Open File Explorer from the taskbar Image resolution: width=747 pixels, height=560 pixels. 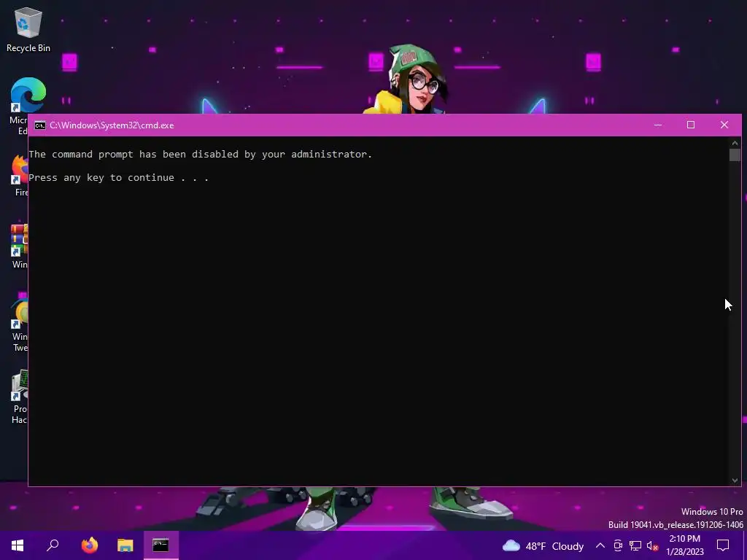(125, 545)
